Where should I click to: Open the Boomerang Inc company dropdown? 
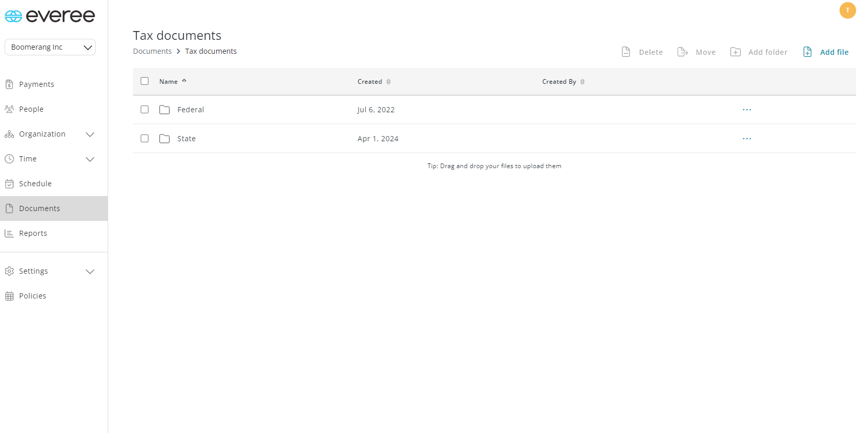pos(50,47)
